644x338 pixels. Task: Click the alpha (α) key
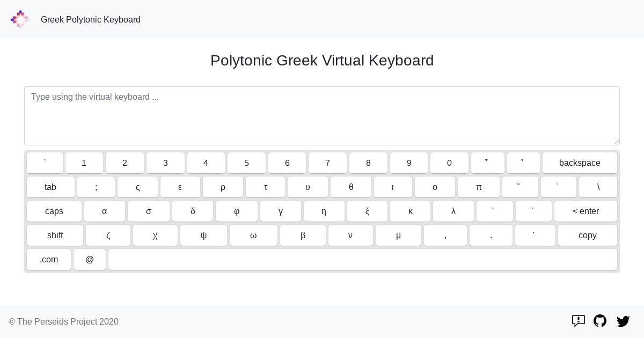pos(105,211)
